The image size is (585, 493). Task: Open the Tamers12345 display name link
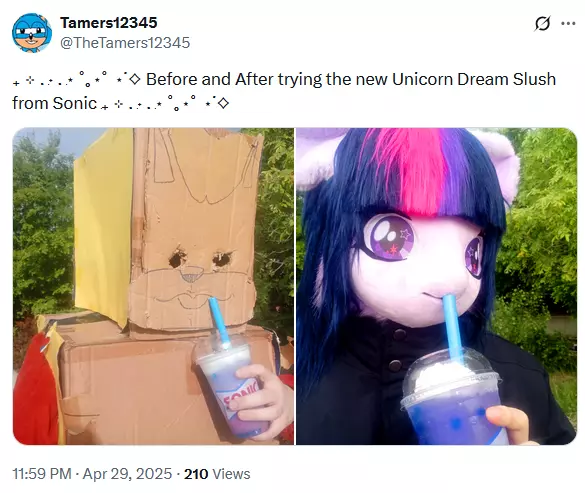point(109,23)
